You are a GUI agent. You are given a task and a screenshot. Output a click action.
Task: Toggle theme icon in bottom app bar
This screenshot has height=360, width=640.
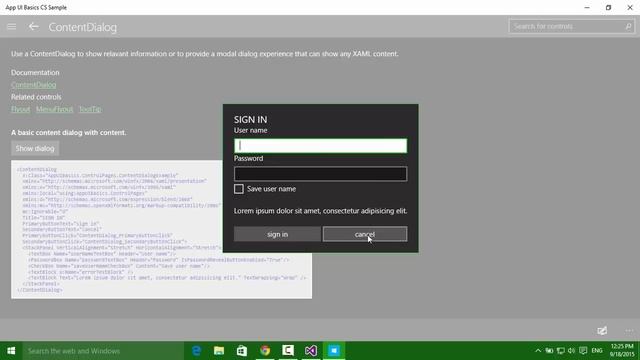(602, 331)
